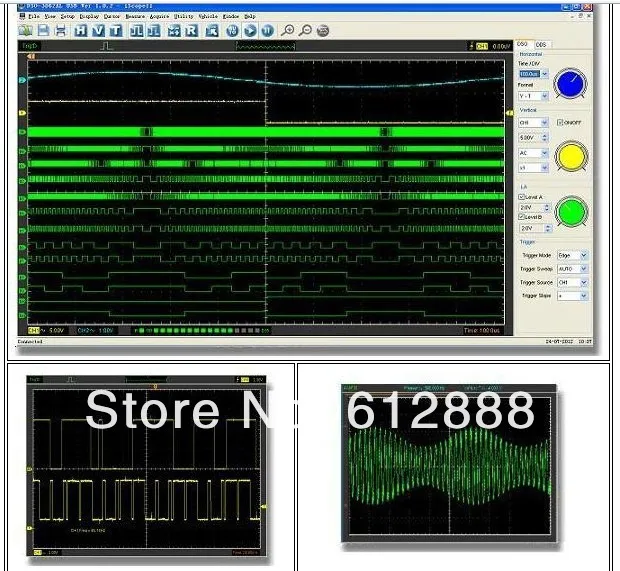This screenshot has width=620, height=571.
Task: Click the zoom out magnifier icon
Action: pos(305,30)
